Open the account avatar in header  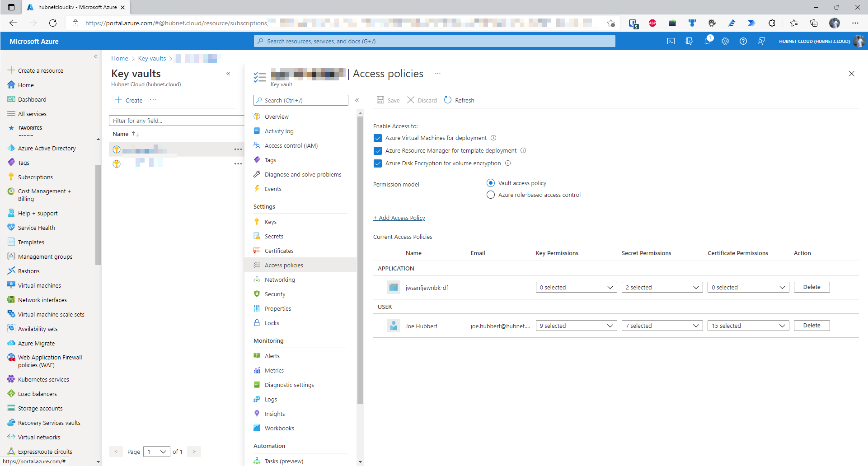tap(859, 41)
